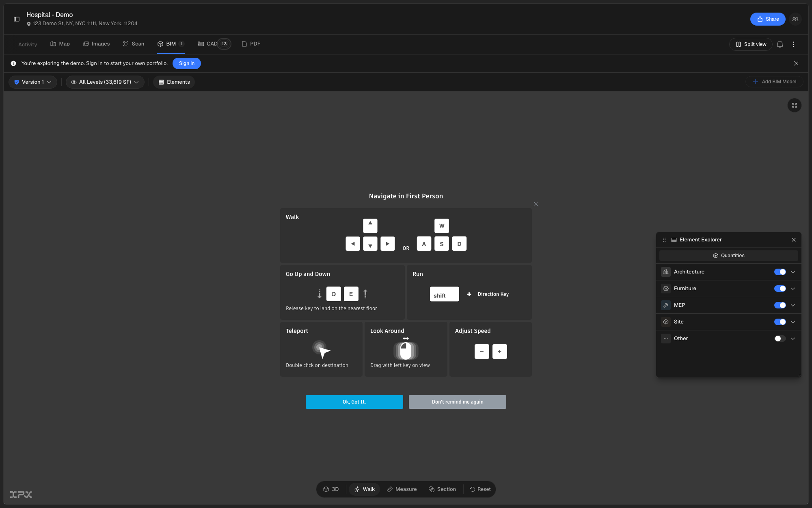The height and width of the screenshot is (508, 812).
Task: Click the up arrow key icon
Action: (x=370, y=226)
